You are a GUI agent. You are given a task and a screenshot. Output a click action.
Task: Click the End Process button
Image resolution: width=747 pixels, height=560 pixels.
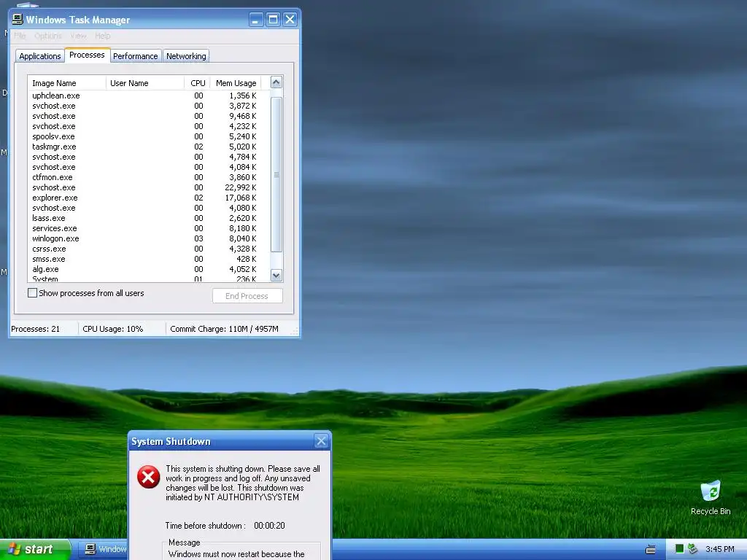(247, 296)
